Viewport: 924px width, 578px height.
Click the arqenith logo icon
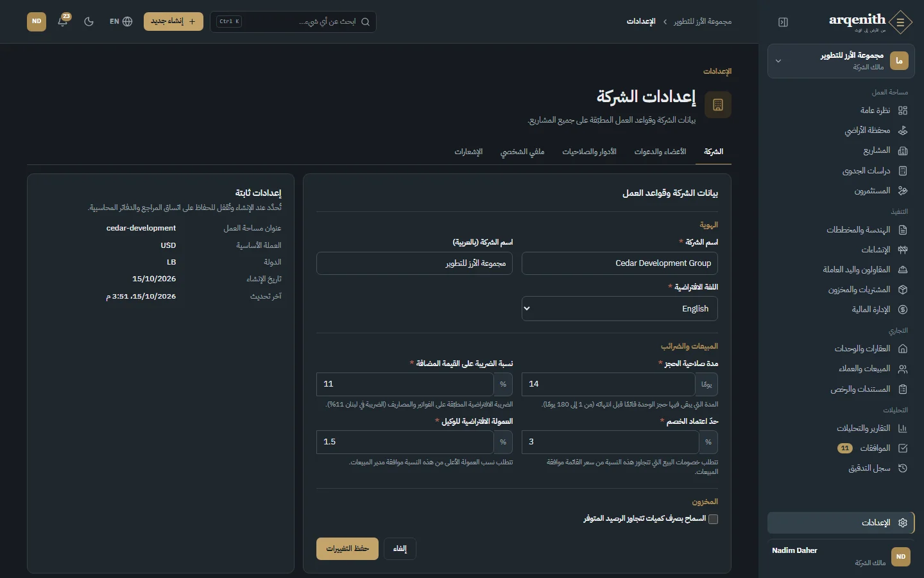coord(901,22)
